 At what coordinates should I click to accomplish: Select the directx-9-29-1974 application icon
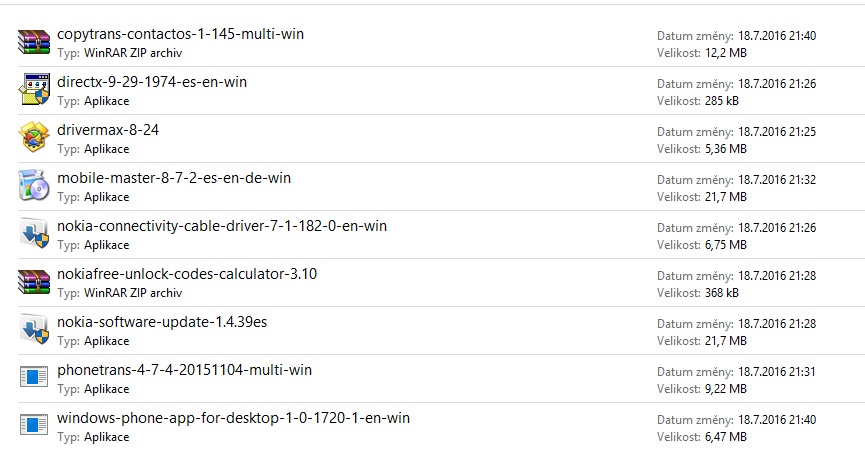tap(34, 90)
